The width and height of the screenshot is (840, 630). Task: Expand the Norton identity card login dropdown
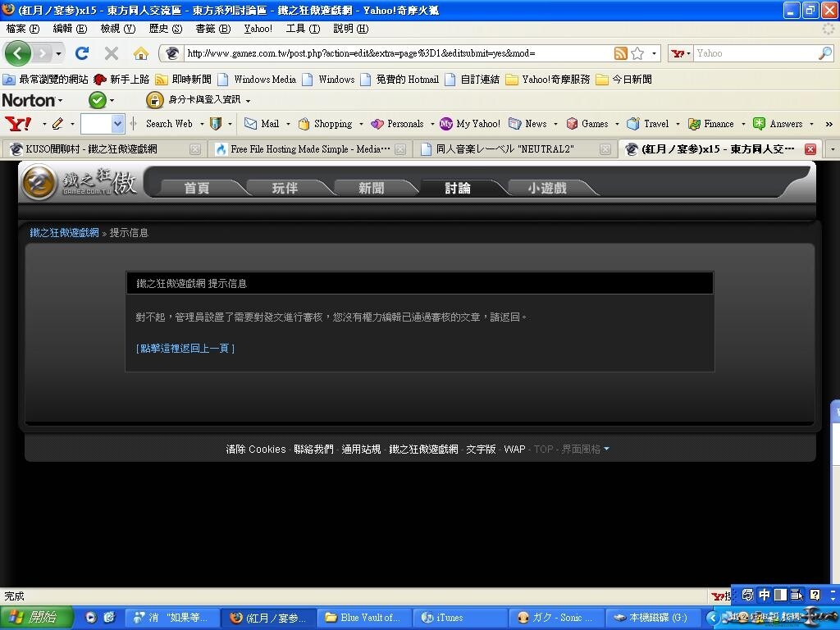coord(248,100)
